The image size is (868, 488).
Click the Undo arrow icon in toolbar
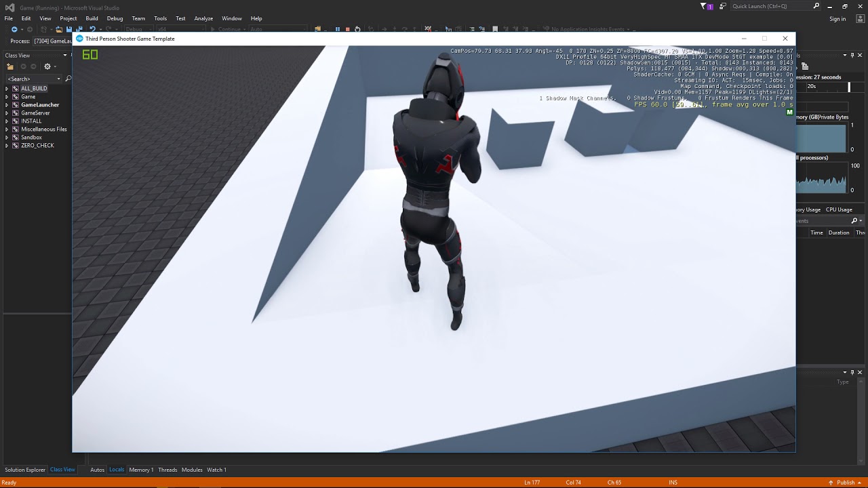[x=92, y=30]
